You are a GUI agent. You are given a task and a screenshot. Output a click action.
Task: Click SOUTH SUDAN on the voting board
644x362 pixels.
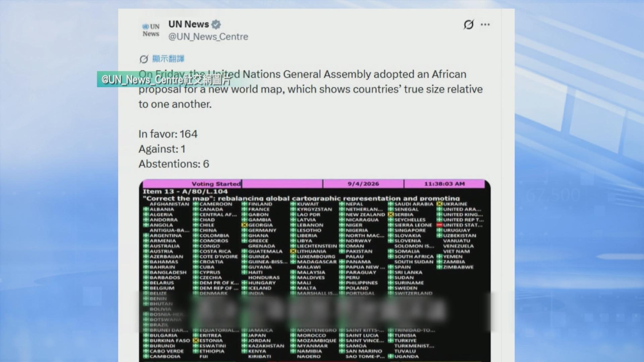coord(414,262)
